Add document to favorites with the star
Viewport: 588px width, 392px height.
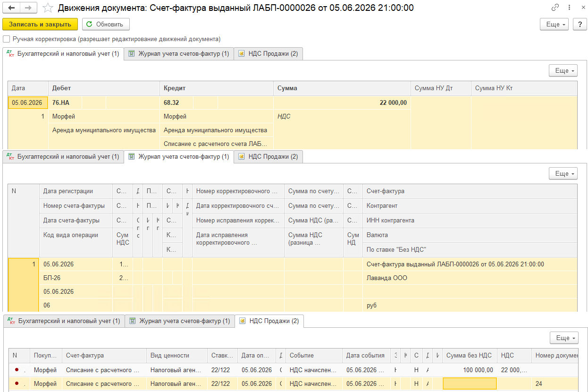(x=48, y=8)
